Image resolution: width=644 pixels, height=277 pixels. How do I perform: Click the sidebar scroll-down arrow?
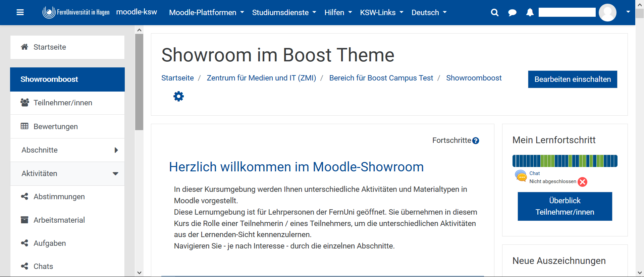tap(140, 273)
